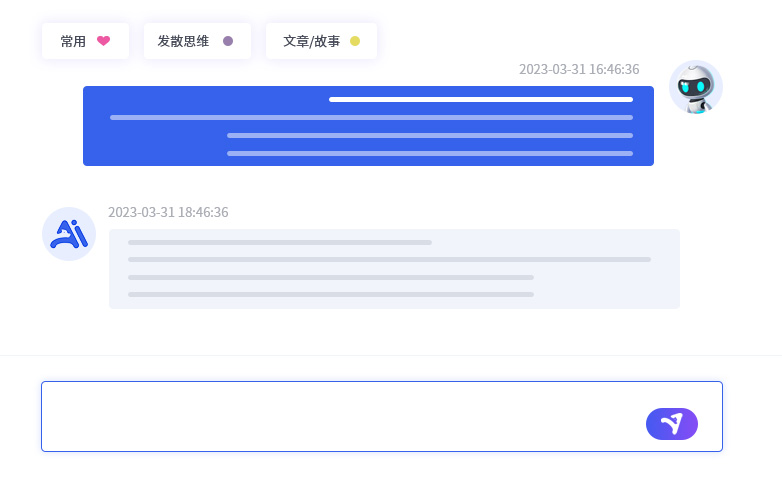Open the robot user avatar
Image resolution: width=782 pixels, height=486 pixels.
[695, 87]
